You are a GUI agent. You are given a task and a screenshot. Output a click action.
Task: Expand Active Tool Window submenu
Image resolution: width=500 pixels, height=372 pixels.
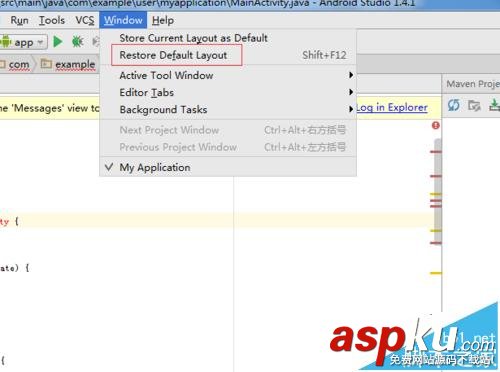pyautogui.click(x=228, y=75)
